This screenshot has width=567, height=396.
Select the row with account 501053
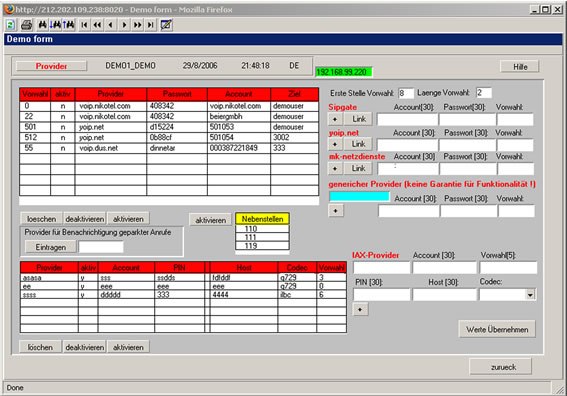(x=169, y=127)
